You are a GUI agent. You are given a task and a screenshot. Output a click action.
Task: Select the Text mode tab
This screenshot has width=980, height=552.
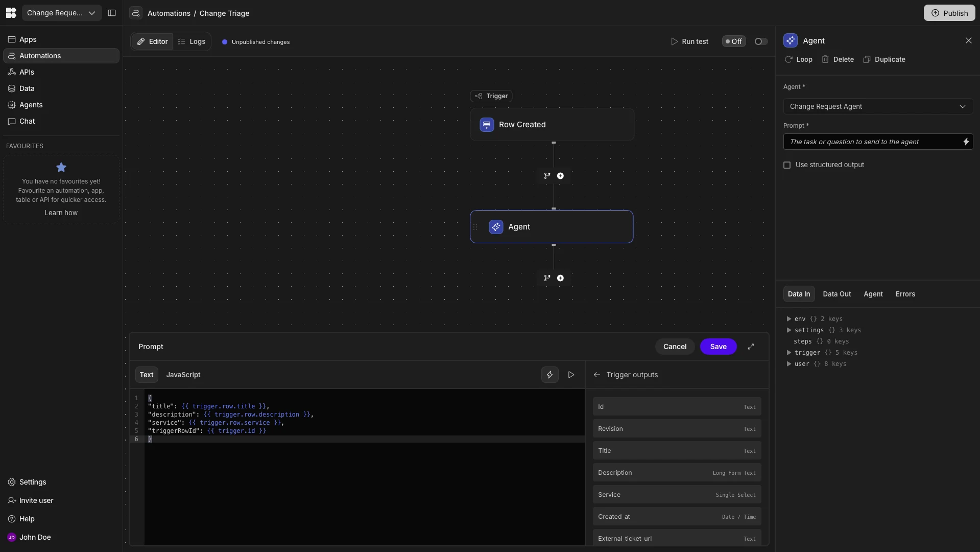(147, 375)
